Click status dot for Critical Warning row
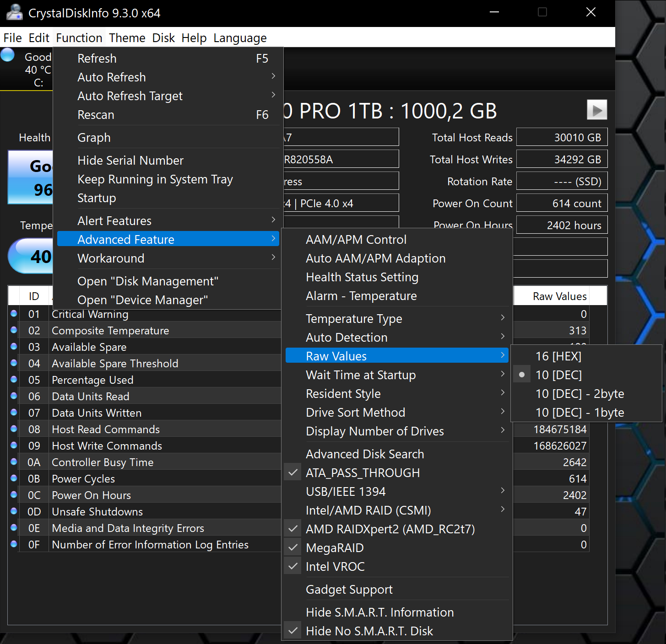The height and width of the screenshot is (644, 666). (14, 313)
